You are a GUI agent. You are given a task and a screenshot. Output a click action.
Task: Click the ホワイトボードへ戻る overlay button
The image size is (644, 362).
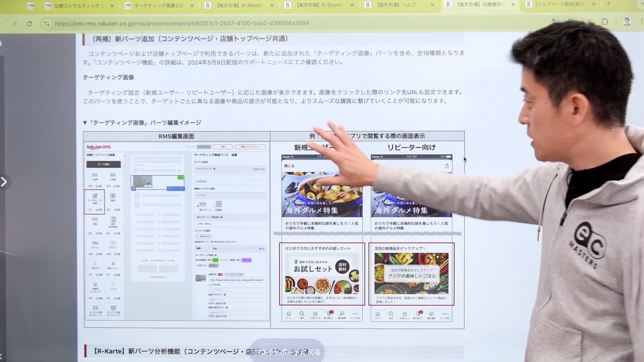click(287, 352)
